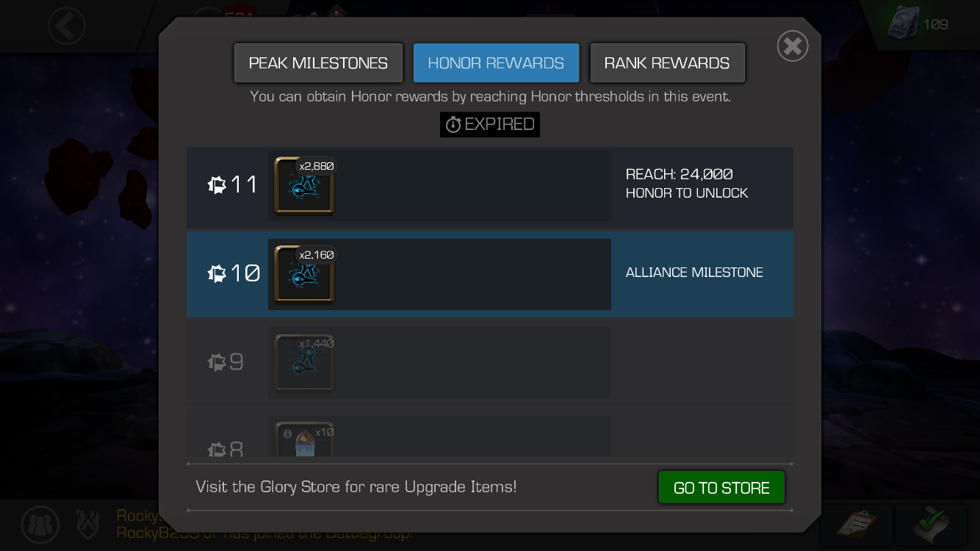This screenshot has width=980, height=551.
Task: Tap the honor badge icon beside 10
Action: click(217, 274)
